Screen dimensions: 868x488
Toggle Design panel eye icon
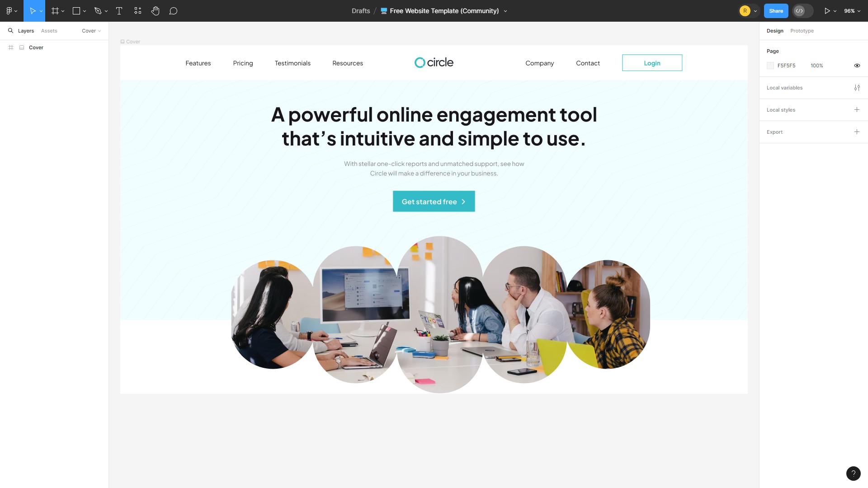point(857,66)
